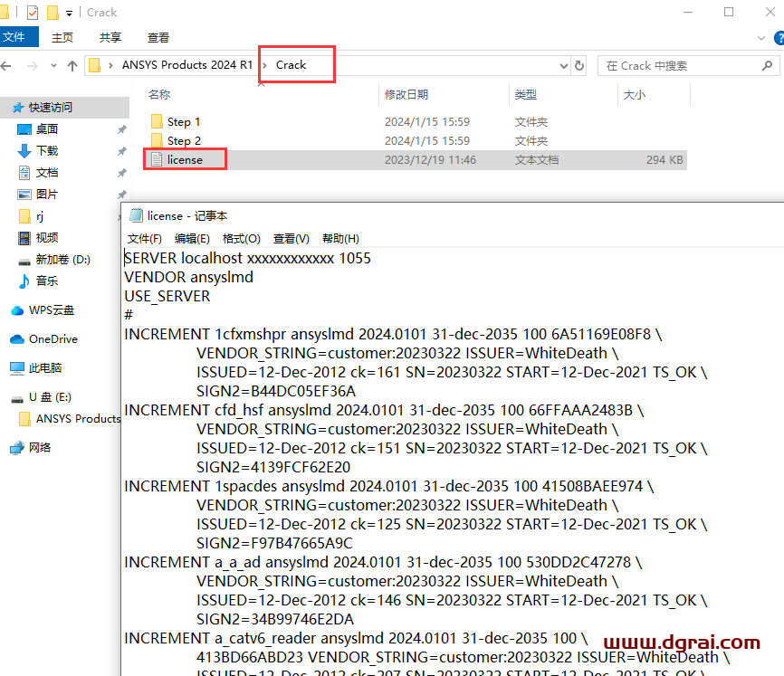Sort files by 修改日期 column

(x=406, y=94)
